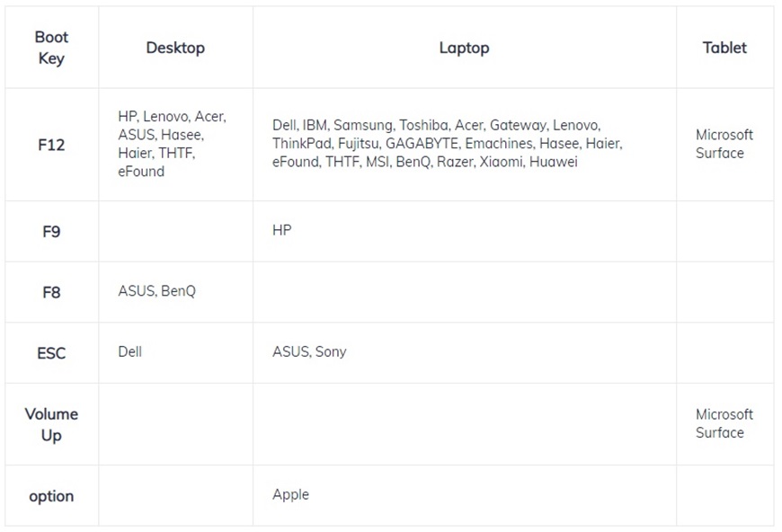Select the F12 row label
The height and width of the screenshot is (532, 782).
click(x=51, y=145)
